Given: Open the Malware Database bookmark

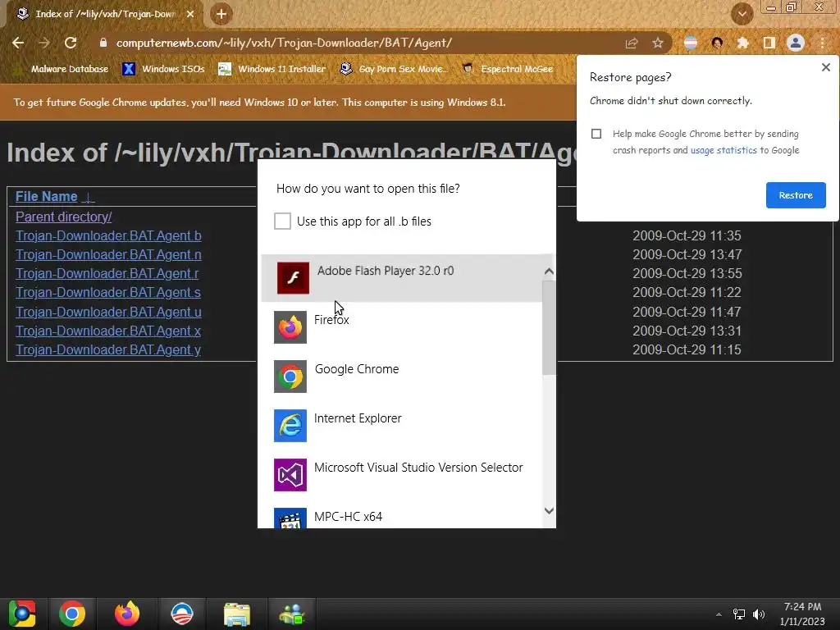Looking at the screenshot, I should coord(63,69).
